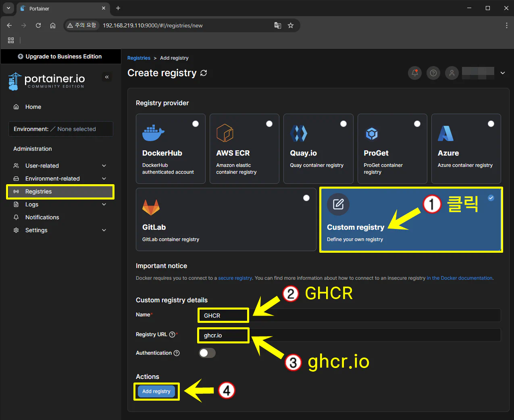Open the notifications bell icon
The width and height of the screenshot is (514, 420).
414,73
